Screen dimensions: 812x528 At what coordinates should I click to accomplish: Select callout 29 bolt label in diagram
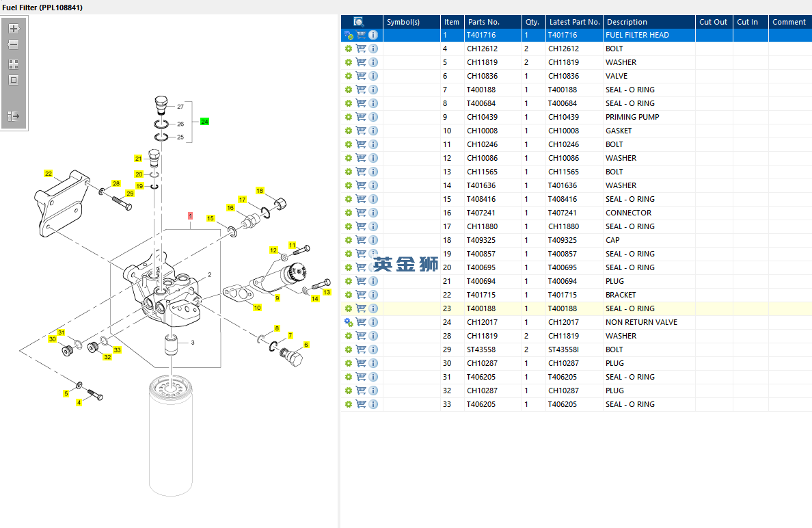[130, 194]
